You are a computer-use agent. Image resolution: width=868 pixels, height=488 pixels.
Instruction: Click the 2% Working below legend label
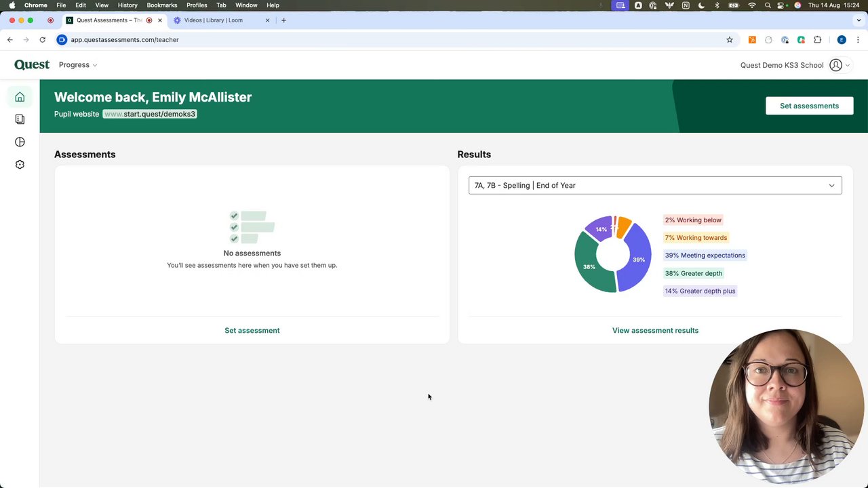pos(693,220)
